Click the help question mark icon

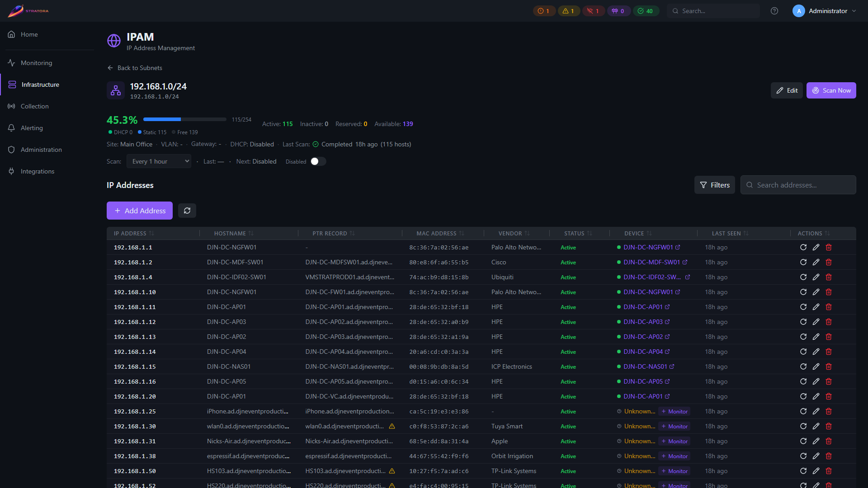coord(774,11)
